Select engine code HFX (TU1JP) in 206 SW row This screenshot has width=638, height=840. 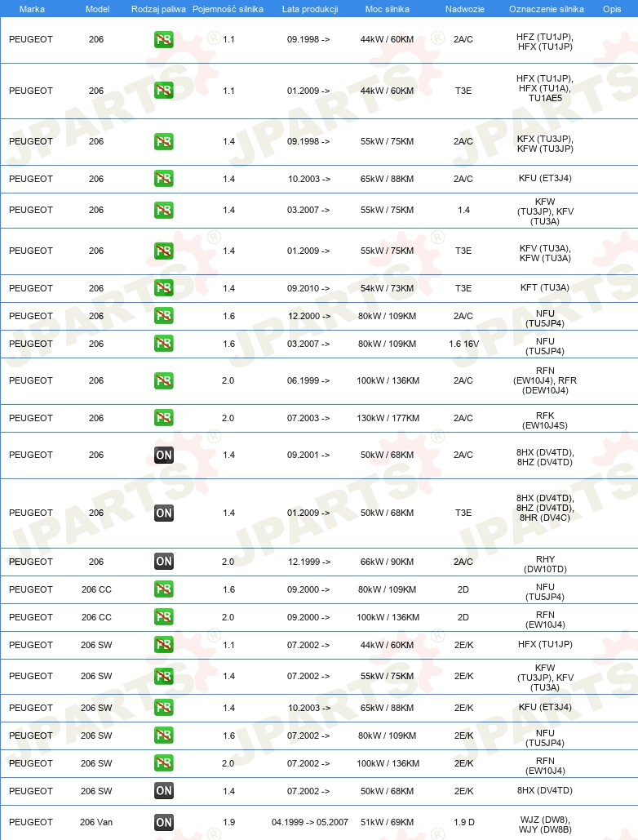545,644
